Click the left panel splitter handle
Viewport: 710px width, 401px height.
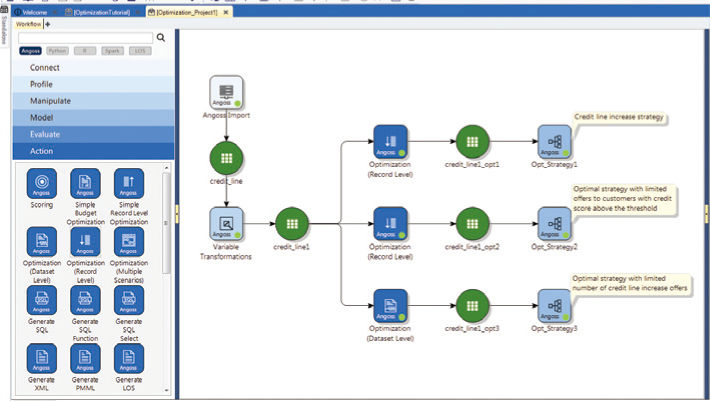(x=177, y=214)
